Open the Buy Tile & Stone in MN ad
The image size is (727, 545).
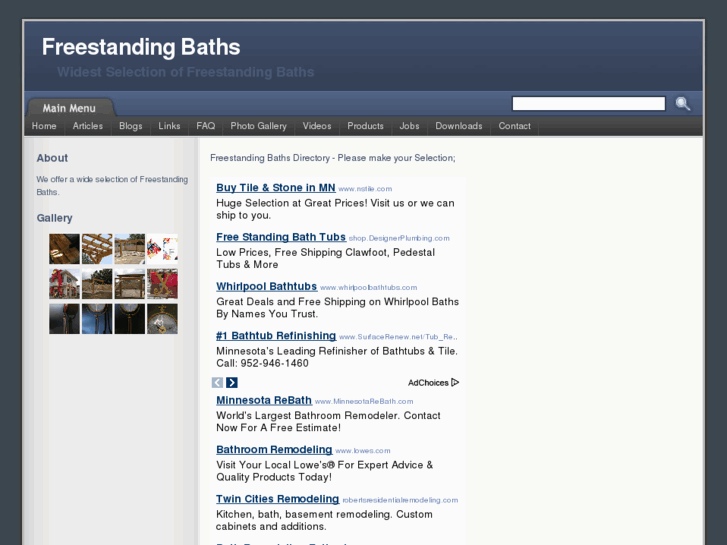(x=275, y=188)
